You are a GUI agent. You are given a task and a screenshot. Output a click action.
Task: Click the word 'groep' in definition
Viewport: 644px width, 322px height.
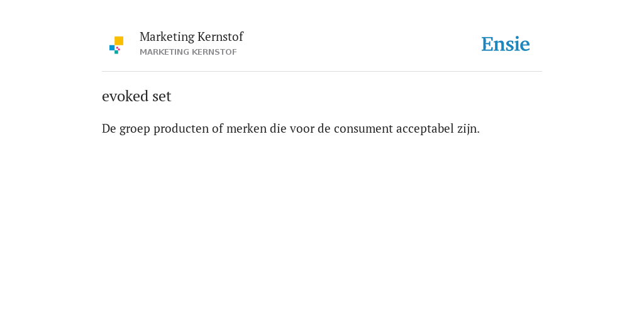pyautogui.click(x=135, y=130)
